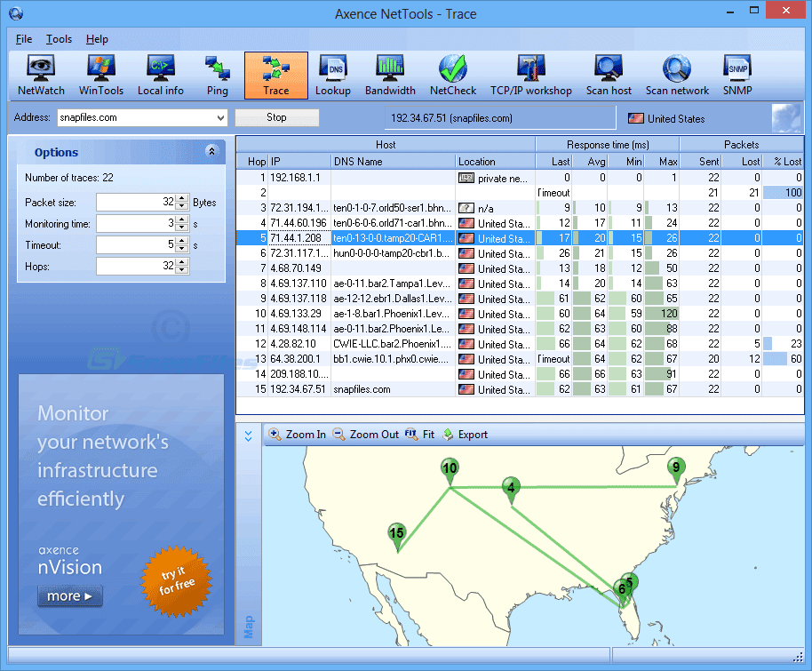The image size is (812, 671).
Task: Increase the Packet size value
Action: click(182, 198)
